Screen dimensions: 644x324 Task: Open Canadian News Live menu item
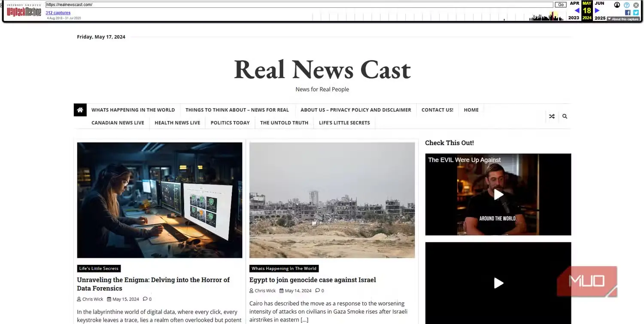pyautogui.click(x=118, y=123)
